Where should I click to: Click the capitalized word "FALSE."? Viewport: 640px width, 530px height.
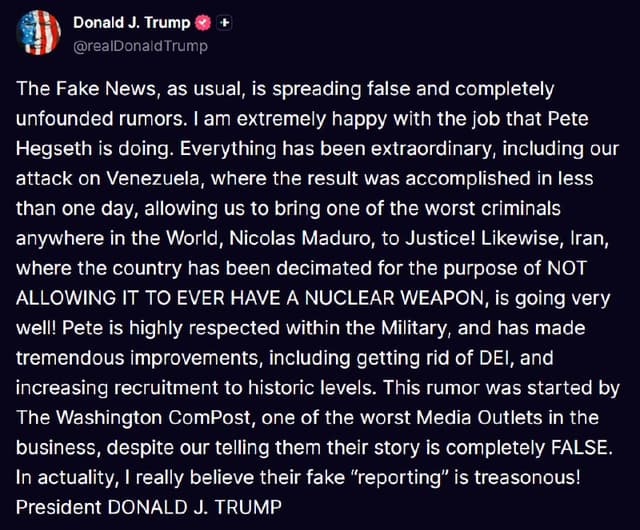[582, 448]
